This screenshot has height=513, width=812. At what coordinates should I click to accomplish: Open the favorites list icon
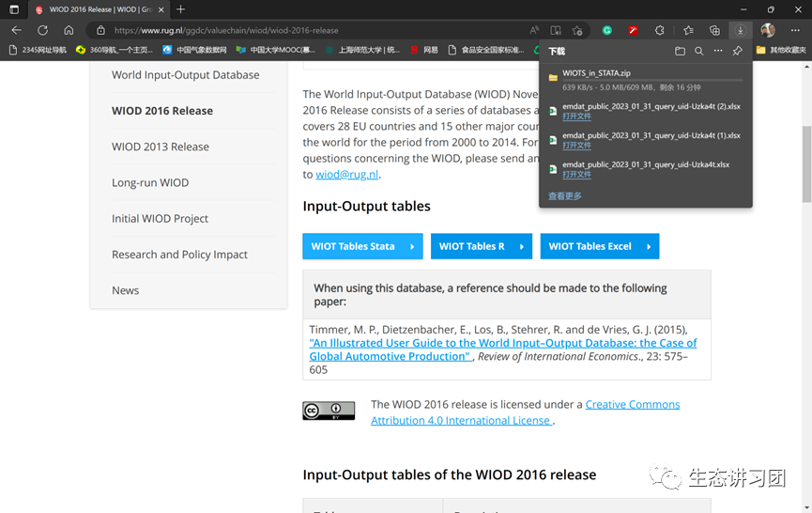[x=688, y=31]
